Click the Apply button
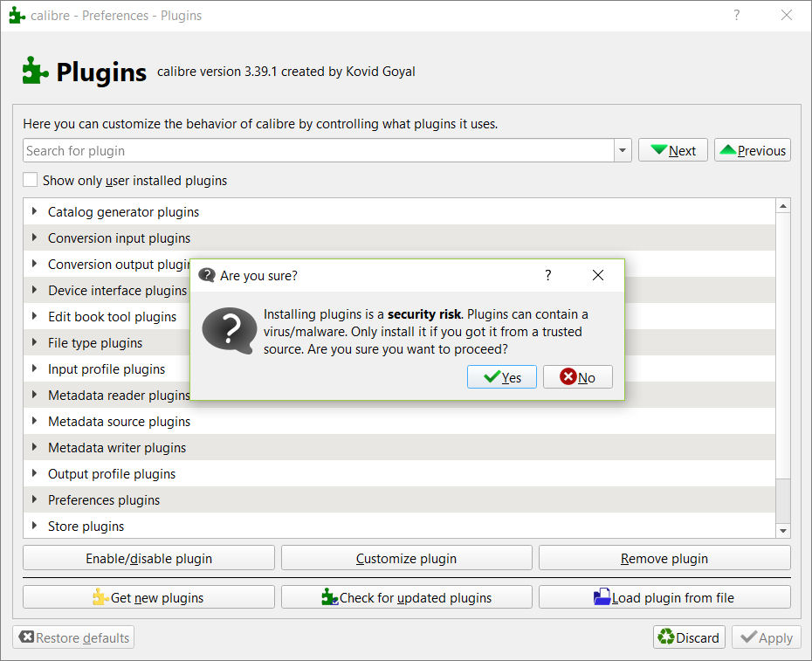 (767, 637)
